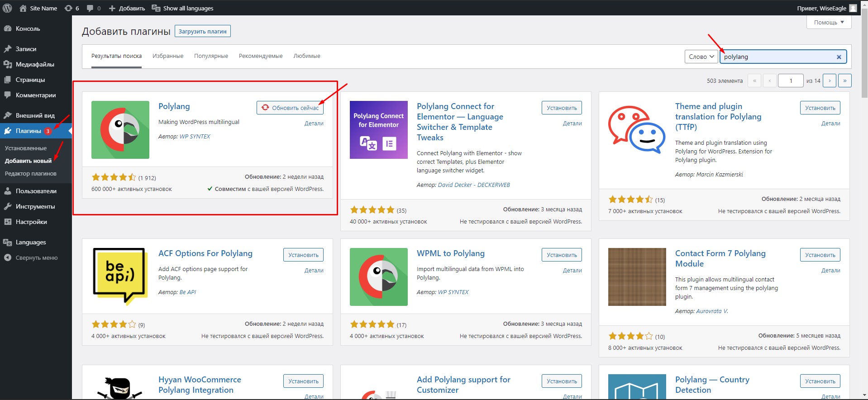
Task: Open Установленные plugins submenu
Action: 26,148
